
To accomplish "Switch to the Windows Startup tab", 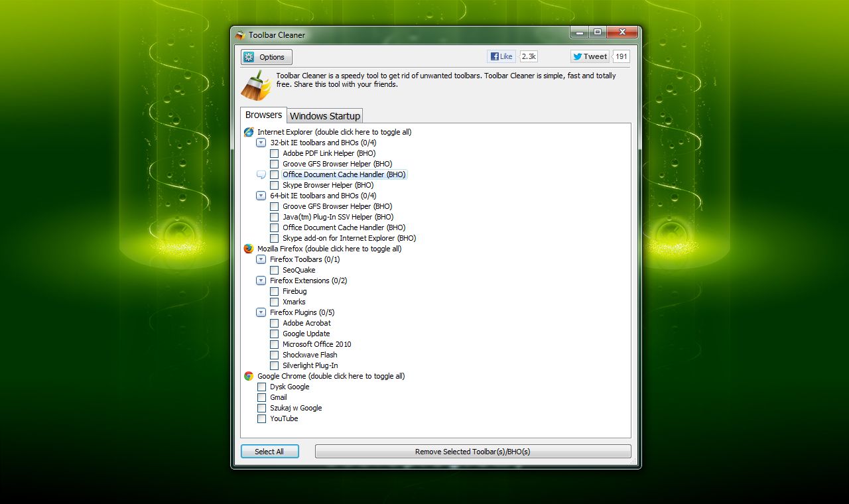I will (x=325, y=115).
